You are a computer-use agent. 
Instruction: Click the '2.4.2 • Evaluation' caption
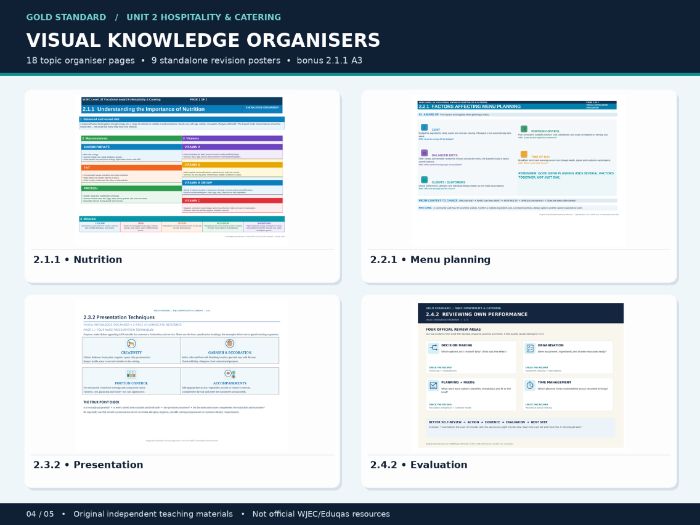click(x=419, y=465)
